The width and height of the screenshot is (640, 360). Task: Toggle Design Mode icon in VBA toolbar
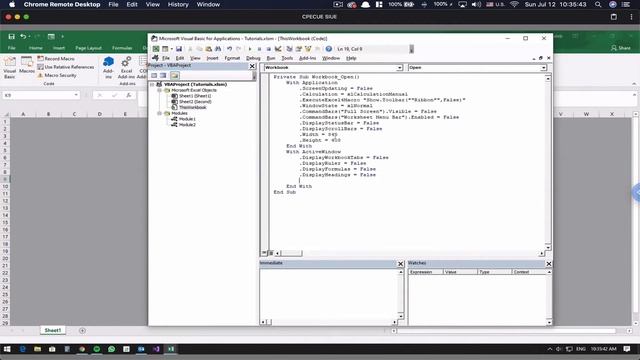tap(278, 49)
